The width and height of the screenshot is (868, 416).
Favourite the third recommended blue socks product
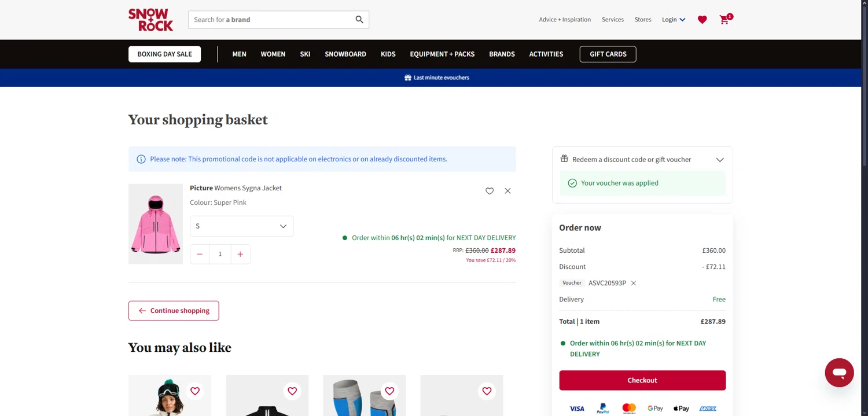coord(389,391)
